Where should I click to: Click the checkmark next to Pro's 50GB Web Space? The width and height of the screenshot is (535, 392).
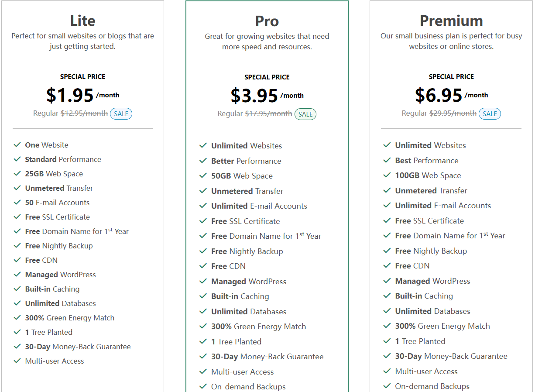tap(203, 175)
